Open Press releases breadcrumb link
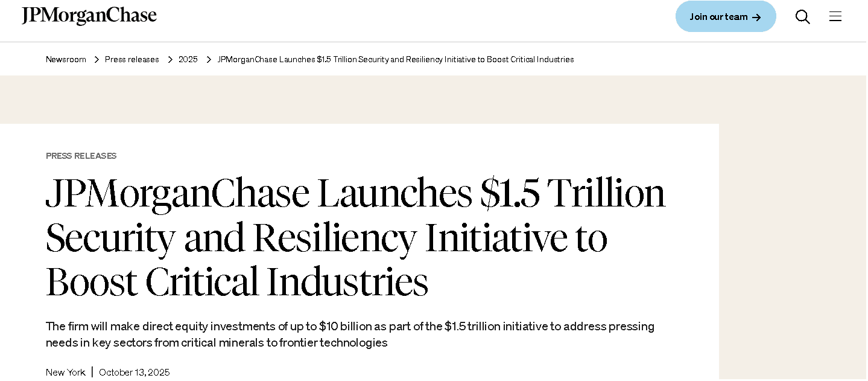The height and width of the screenshot is (381, 868). click(132, 59)
